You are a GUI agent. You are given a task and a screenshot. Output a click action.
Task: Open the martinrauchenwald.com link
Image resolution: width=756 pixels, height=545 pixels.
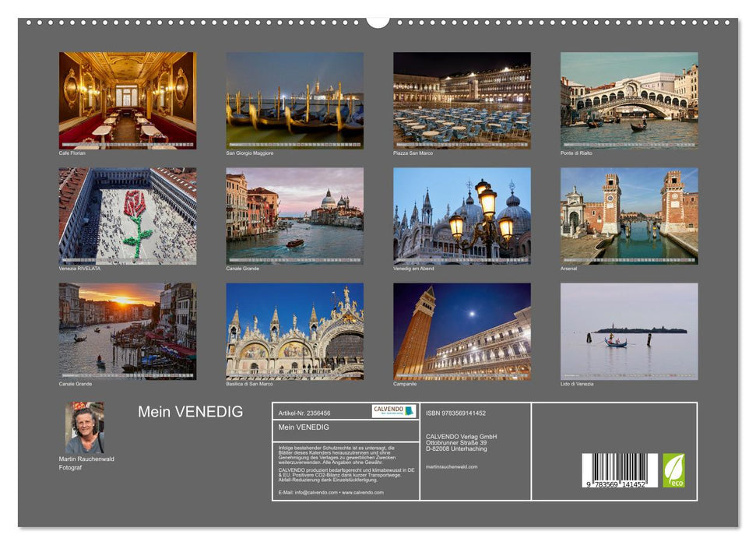(x=452, y=467)
